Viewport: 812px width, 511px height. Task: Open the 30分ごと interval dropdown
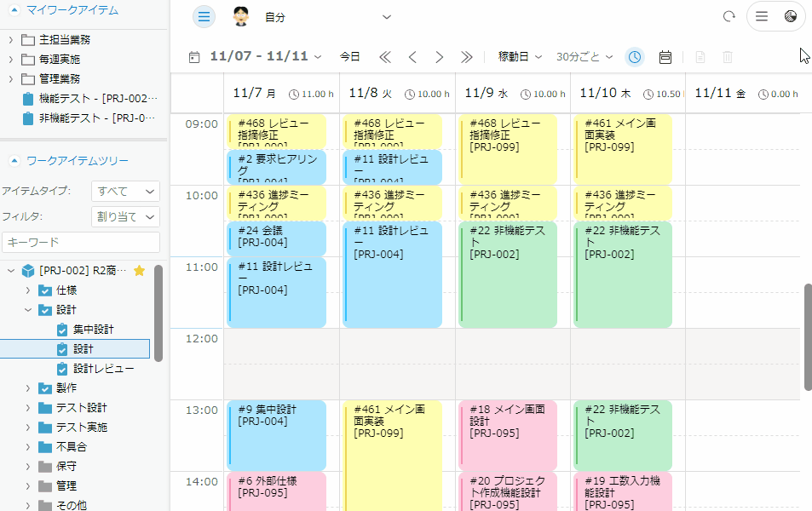pos(585,57)
